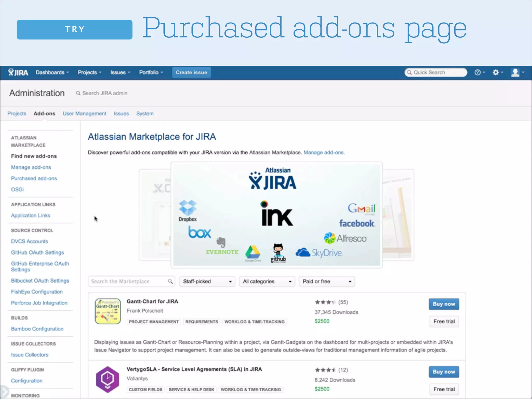Open the VertygoSLA add-on title
Screen dimensions: 532x399
pos(194,369)
